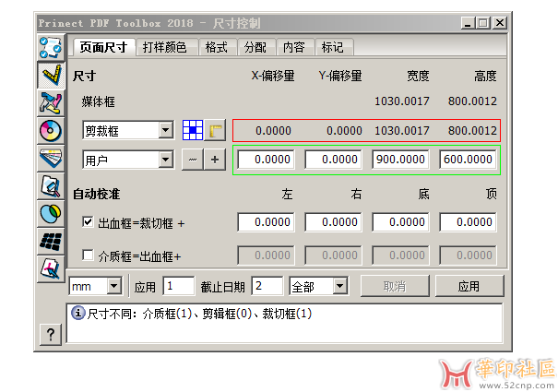The image size is (558, 392).
Task: Minimize the Prinect PDF Toolbox window
Action: pyautogui.click(x=468, y=23)
